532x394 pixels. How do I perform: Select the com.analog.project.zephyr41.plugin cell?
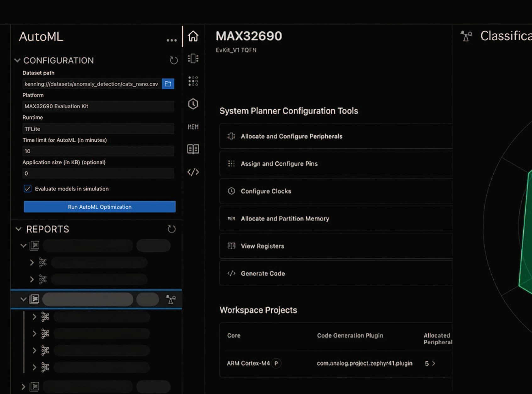pyautogui.click(x=364, y=363)
